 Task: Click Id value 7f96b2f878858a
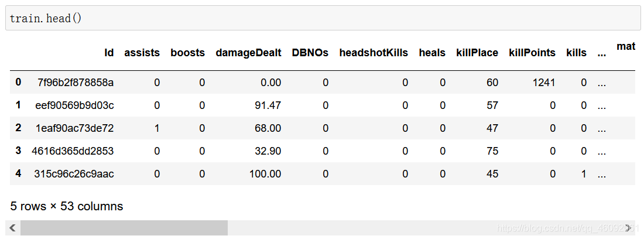pyautogui.click(x=76, y=83)
